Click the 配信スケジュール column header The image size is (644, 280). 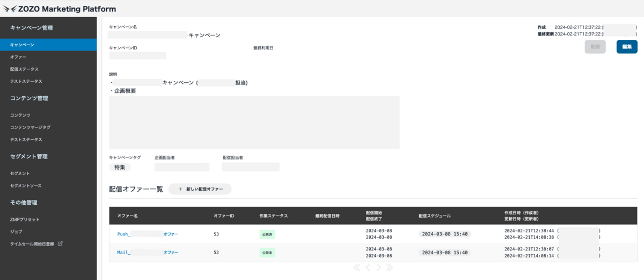click(435, 216)
